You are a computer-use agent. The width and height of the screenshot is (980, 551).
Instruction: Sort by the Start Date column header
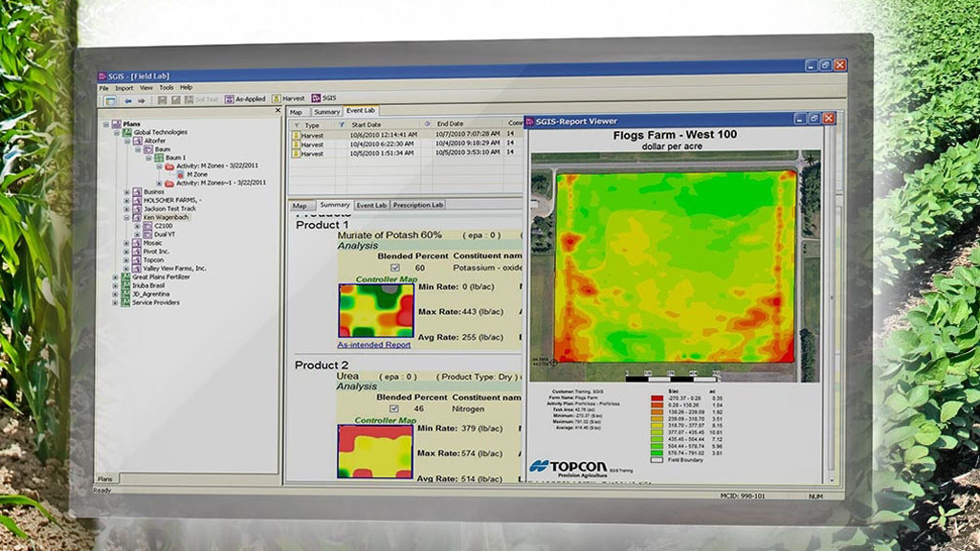tap(367, 125)
